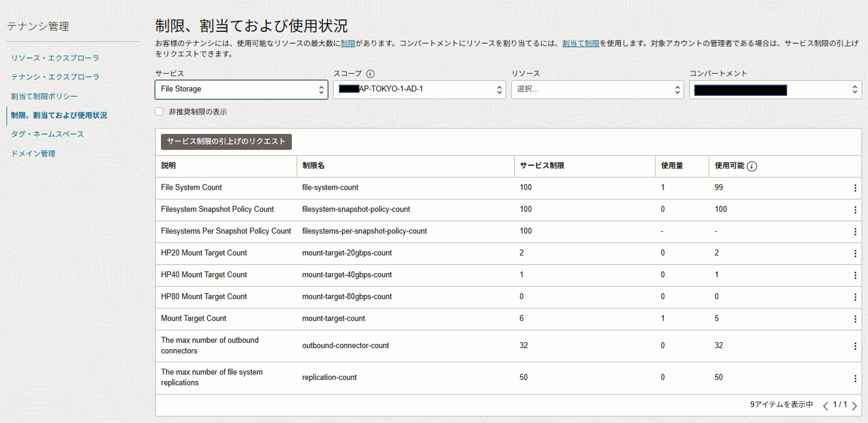Select 割当て制限ポリシー in sidebar
The image size is (868, 423).
(44, 96)
